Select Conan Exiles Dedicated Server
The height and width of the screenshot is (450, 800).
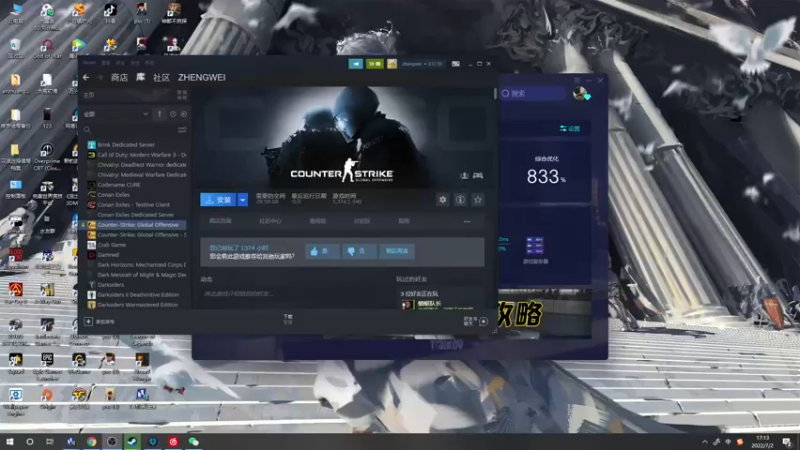(x=136, y=215)
